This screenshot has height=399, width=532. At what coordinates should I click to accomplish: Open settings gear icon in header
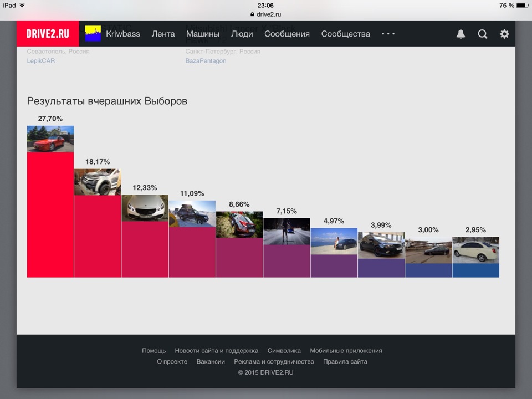[x=504, y=34]
